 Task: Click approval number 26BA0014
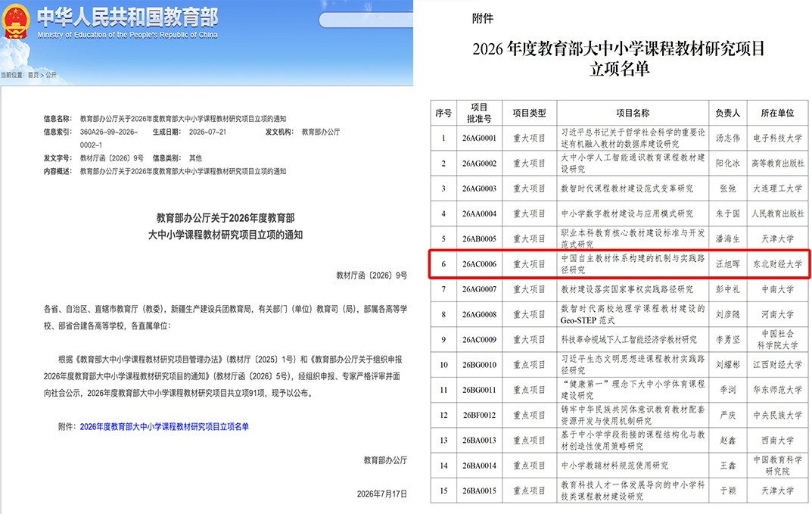point(479,466)
